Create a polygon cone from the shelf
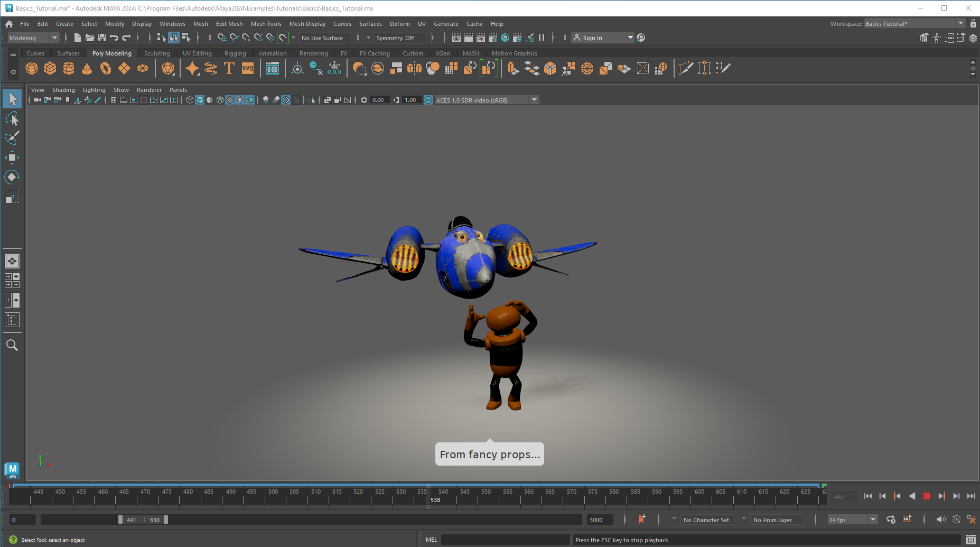The image size is (980, 547). [87, 68]
